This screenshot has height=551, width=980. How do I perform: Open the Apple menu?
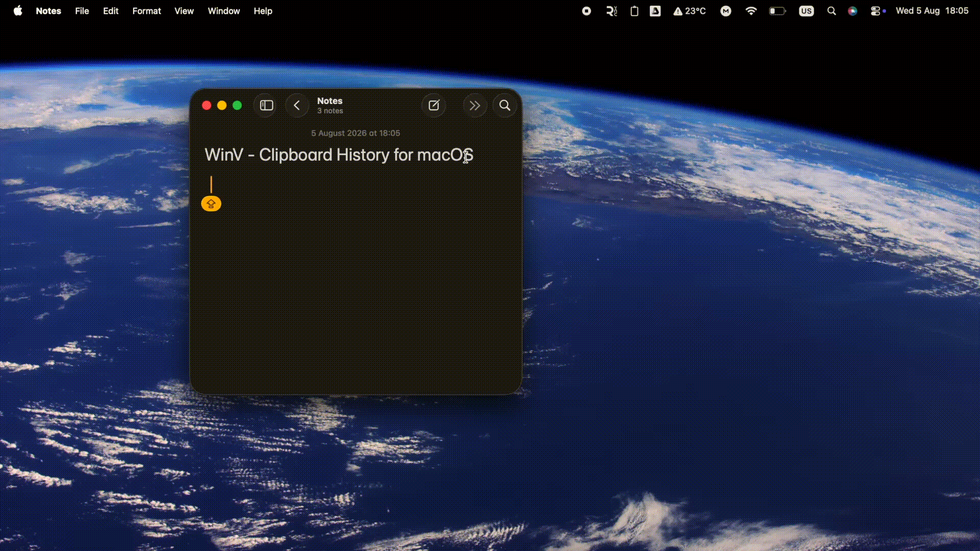click(x=18, y=11)
